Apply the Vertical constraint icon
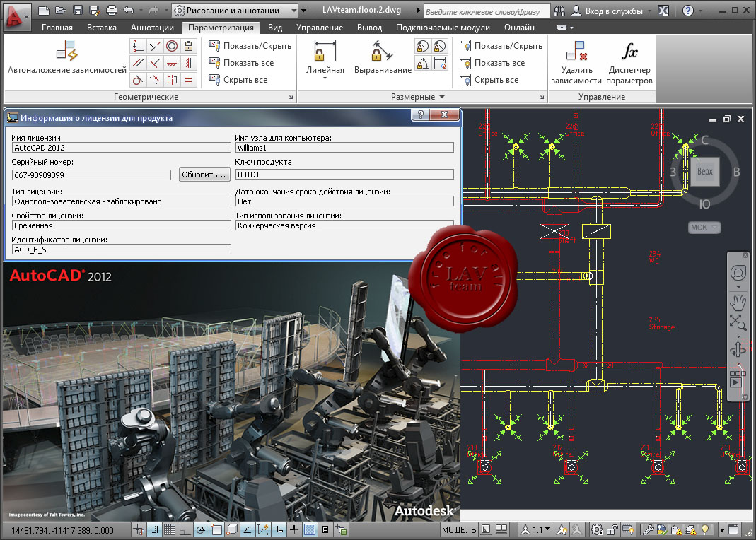 pos(189,63)
